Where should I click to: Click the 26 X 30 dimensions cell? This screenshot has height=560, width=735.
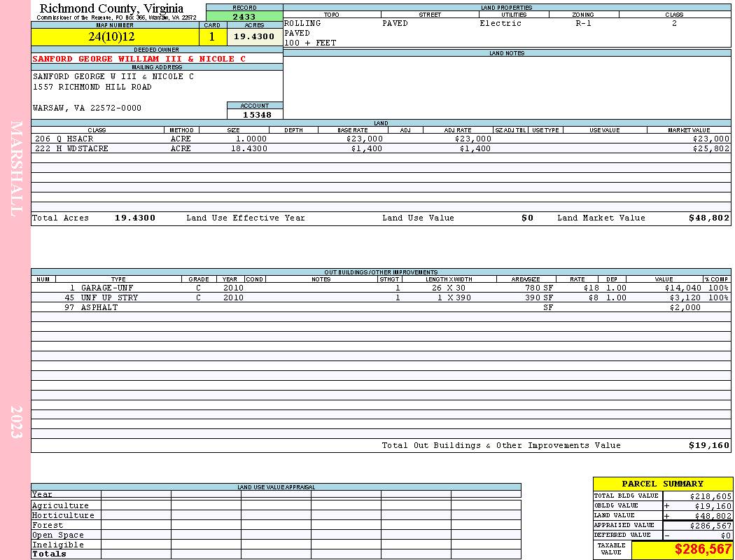point(449,288)
